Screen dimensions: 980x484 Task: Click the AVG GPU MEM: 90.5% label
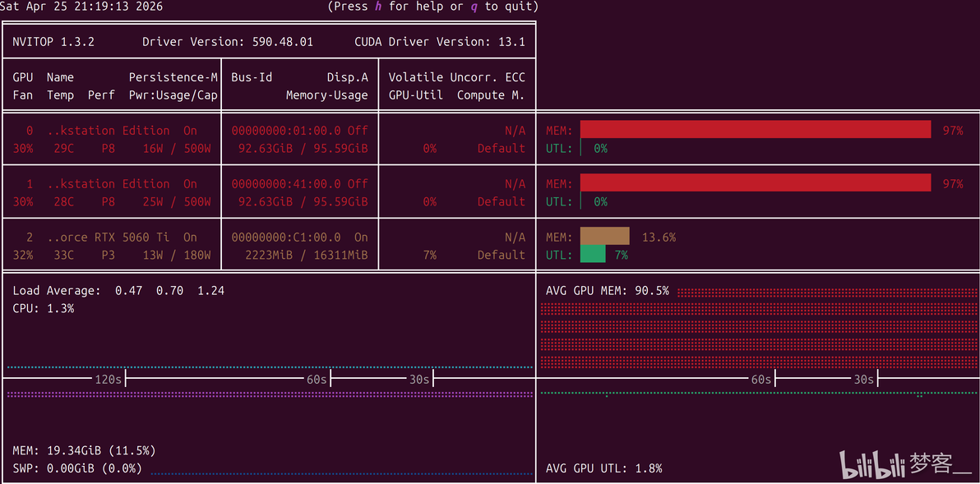pyautogui.click(x=608, y=290)
